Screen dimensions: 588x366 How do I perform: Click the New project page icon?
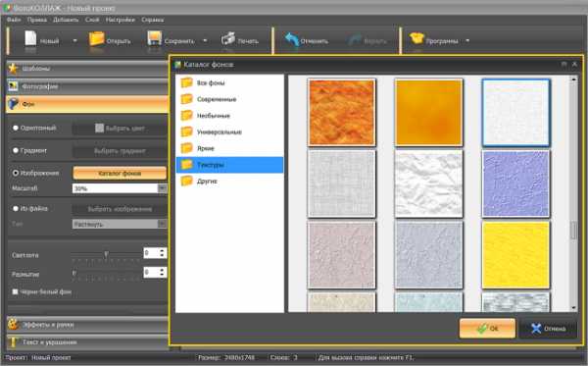30,38
